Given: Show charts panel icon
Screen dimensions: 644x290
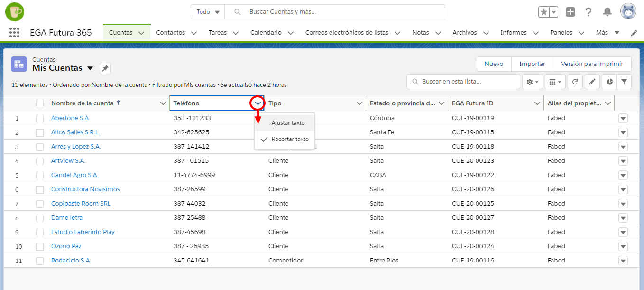Looking at the screenshot, I should 609,82.
